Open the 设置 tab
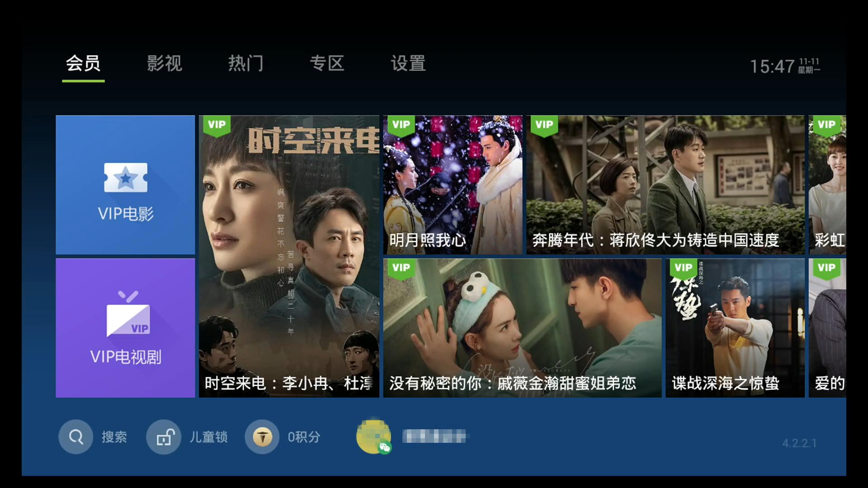Viewport: 868px width, 488px height. (409, 63)
